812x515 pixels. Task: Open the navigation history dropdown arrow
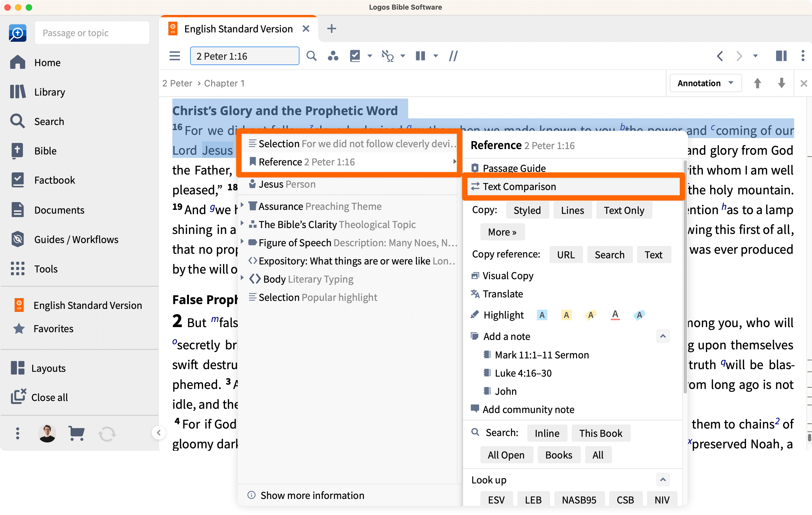[x=755, y=56]
